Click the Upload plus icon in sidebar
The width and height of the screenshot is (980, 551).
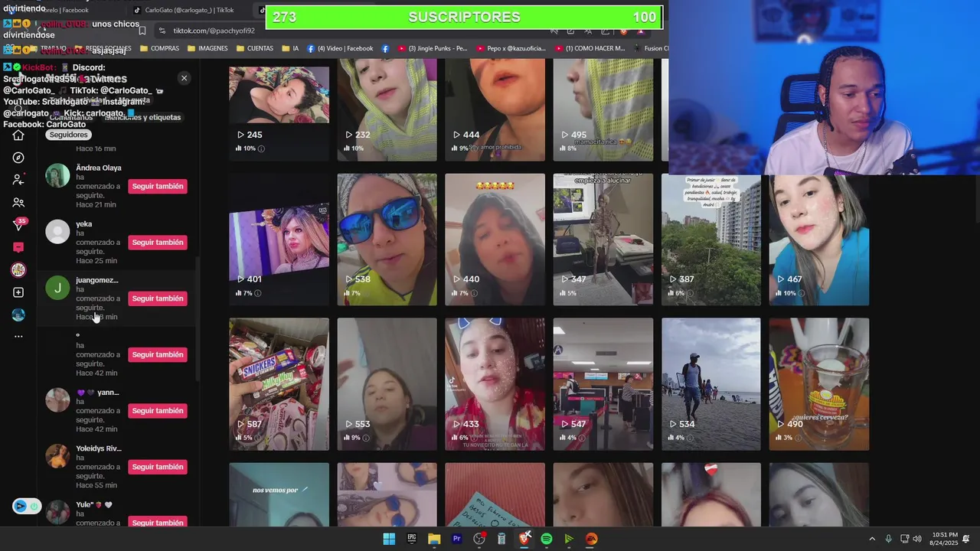point(18,292)
